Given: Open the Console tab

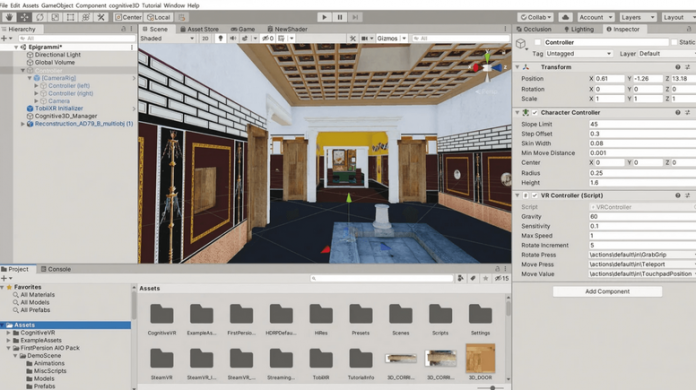Looking at the screenshot, I should 56,269.
